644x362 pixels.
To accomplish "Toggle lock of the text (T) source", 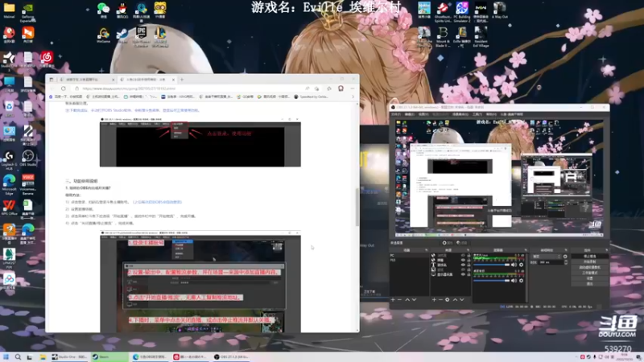I will click(469, 265).
